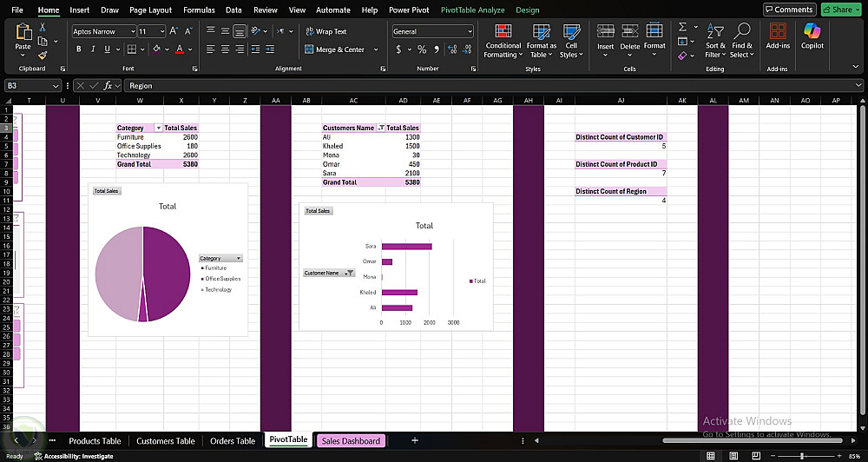Toggle Italic formatting
The image size is (868, 462).
click(x=93, y=49)
